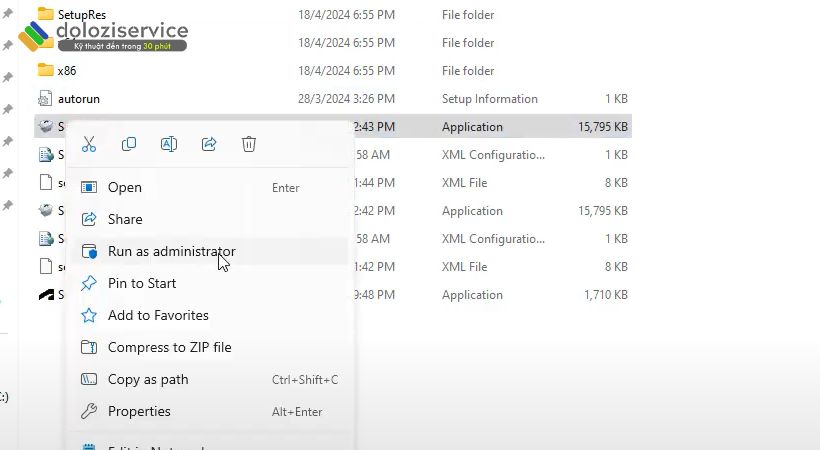Image resolution: width=820 pixels, height=450 pixels.
Task: Click the autorun setup information icon
Action: pos(45,98)
